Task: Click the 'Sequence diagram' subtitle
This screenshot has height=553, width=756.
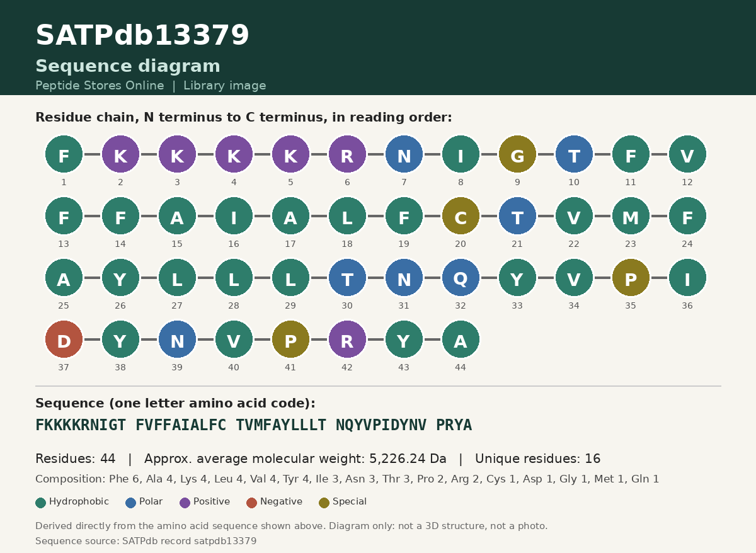Action: tap(128, 67)
